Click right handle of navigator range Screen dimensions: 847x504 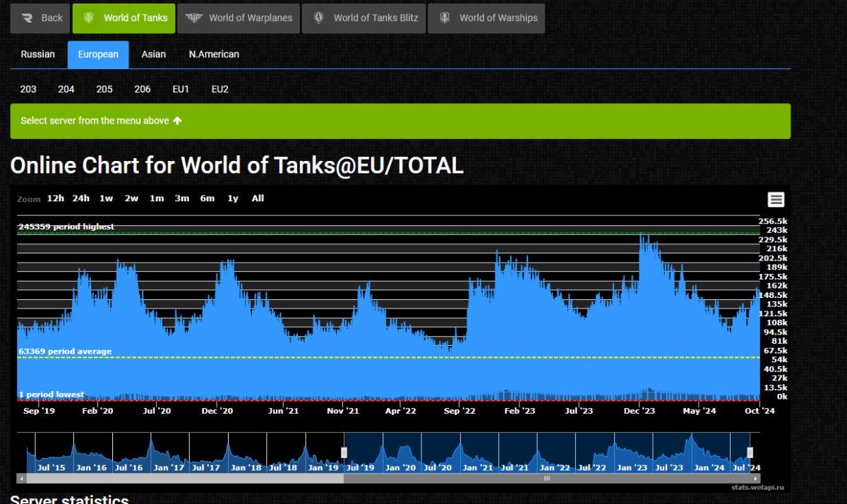(x=750, y=452)
